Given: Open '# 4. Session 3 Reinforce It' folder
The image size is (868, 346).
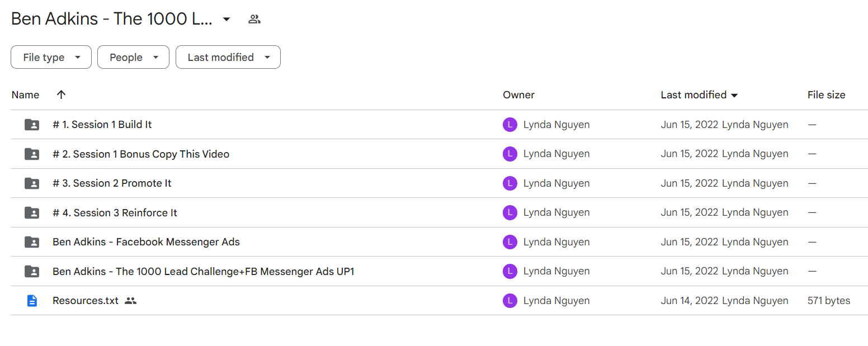Looking at the screenshot, I should coord(115,212).
